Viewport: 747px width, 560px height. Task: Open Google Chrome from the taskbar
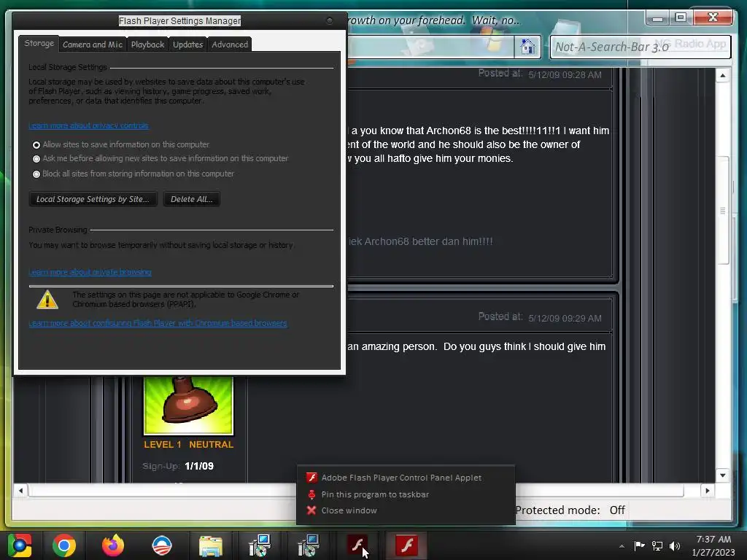coord(64,545)
